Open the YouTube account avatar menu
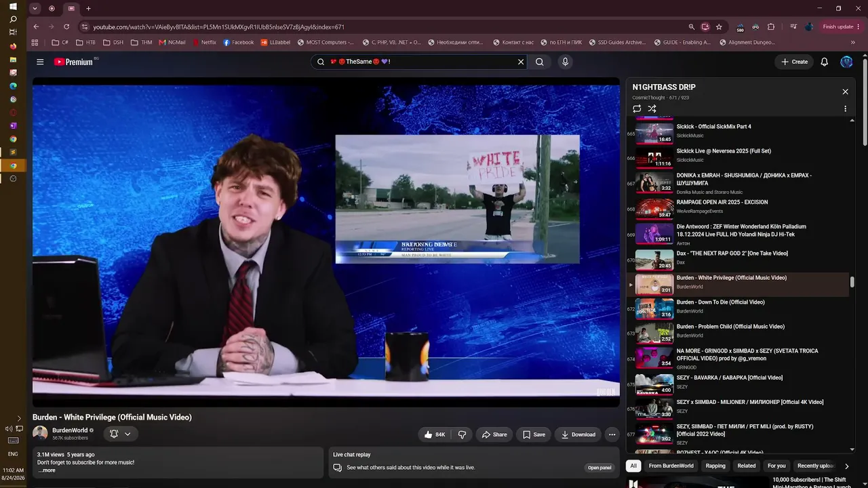 pyautogui.click(x=846, y=62)
